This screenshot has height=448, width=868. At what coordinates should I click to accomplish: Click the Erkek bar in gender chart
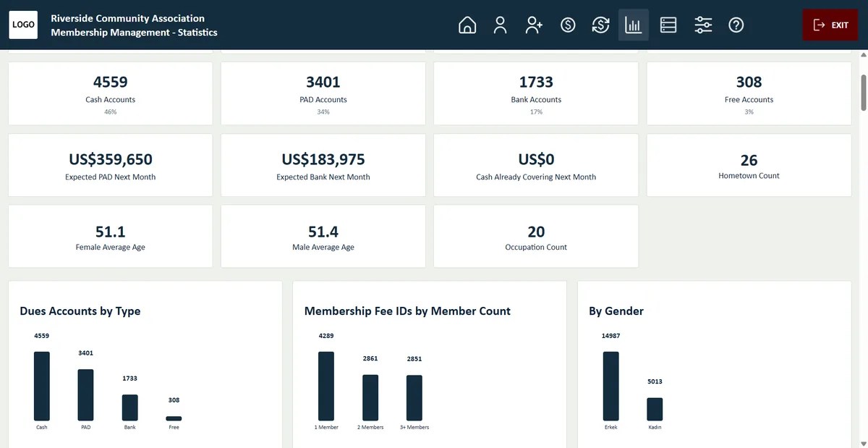coord(611,386)
